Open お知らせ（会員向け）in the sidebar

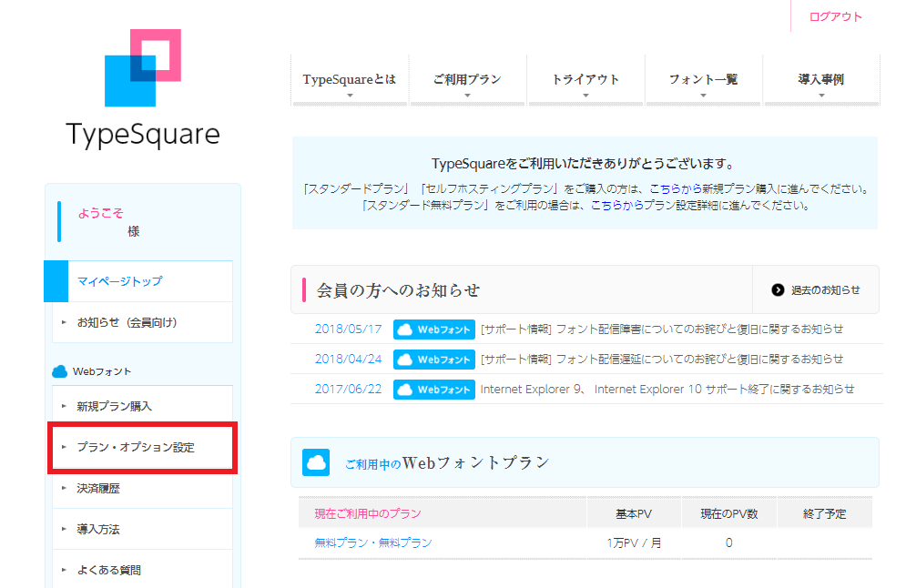pos(143,322)
